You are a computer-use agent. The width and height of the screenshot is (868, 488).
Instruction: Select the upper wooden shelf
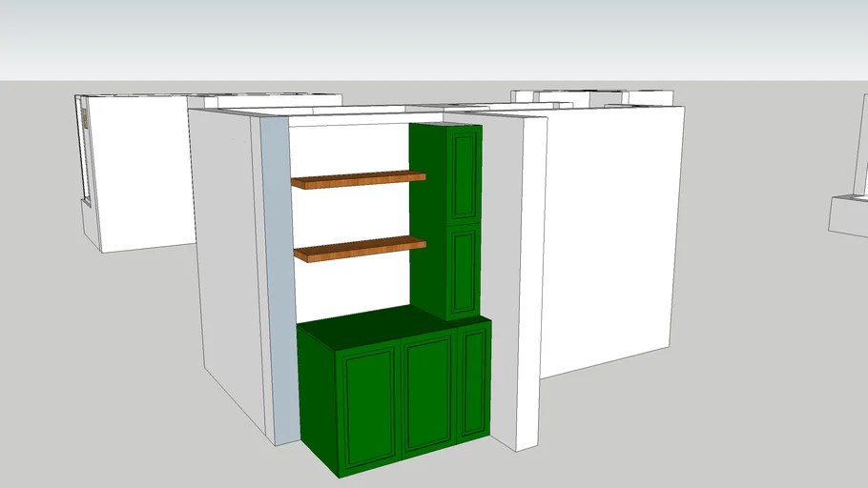(358, 178)
